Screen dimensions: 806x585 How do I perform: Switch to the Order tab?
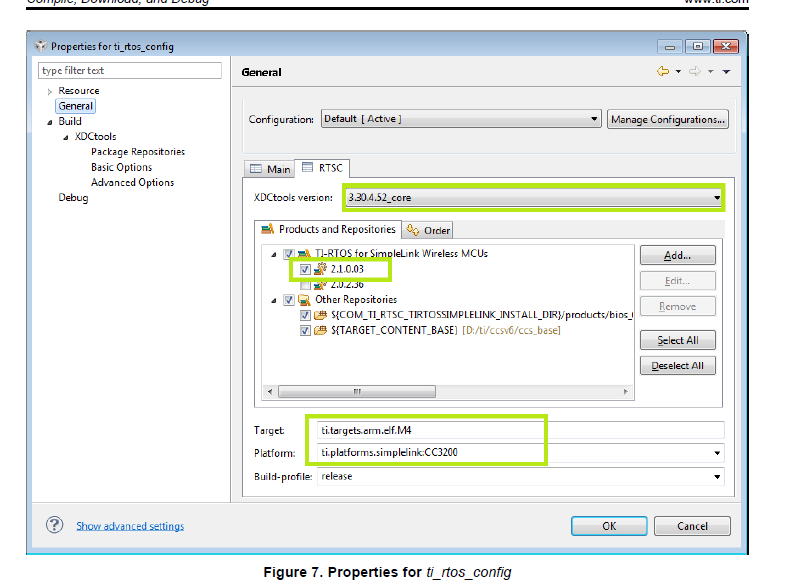click(x=428, y=230)
